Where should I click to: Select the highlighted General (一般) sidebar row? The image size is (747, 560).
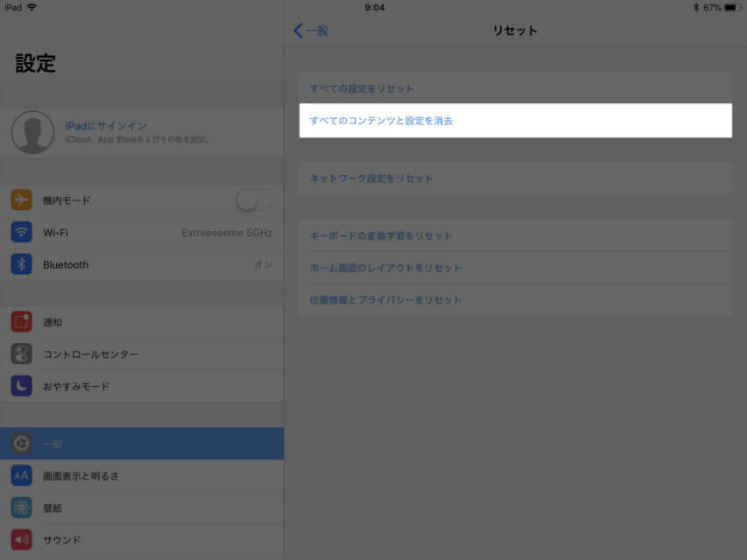click(x=142, y=444)
